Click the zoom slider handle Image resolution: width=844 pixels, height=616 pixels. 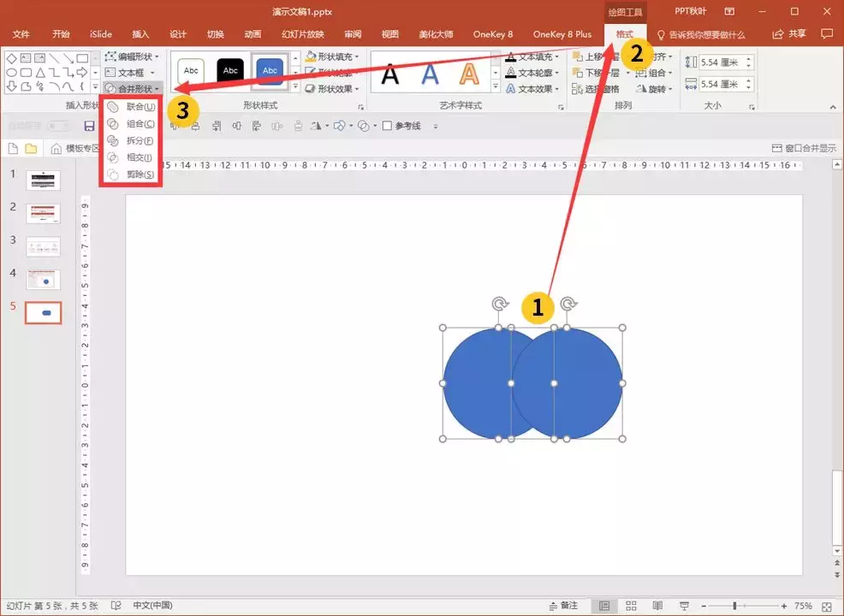[734, 606]
